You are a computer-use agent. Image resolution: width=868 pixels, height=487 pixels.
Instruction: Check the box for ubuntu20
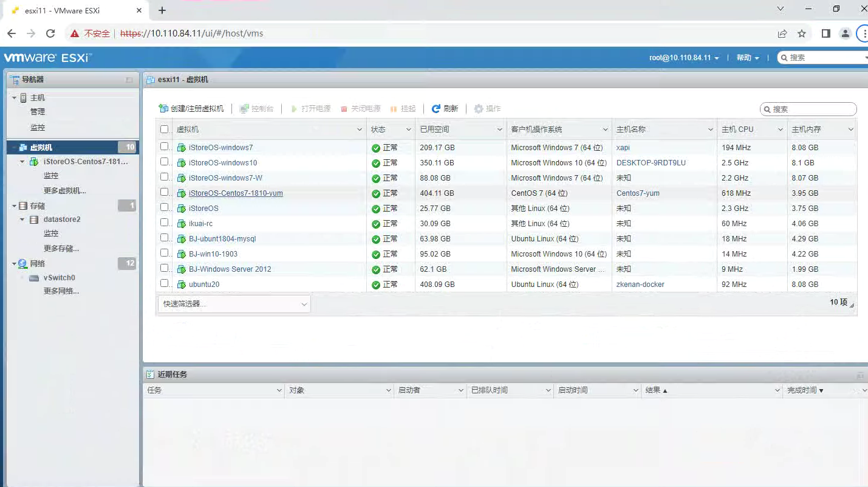tap(164, 283)
